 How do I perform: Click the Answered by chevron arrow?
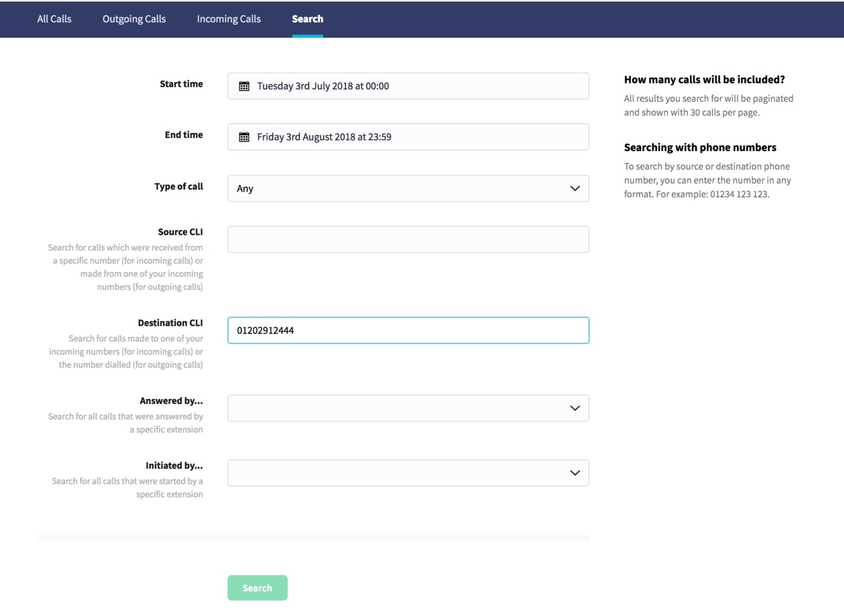coord(575,408)
